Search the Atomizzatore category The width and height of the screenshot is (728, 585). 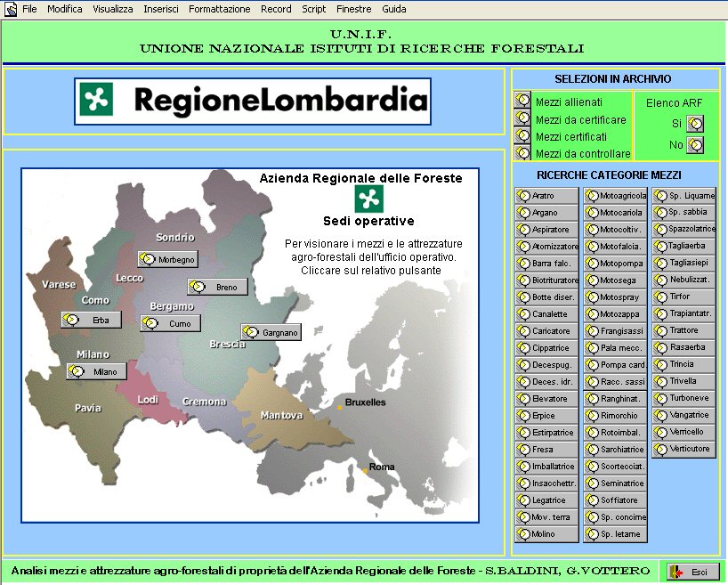pos(547,247)
